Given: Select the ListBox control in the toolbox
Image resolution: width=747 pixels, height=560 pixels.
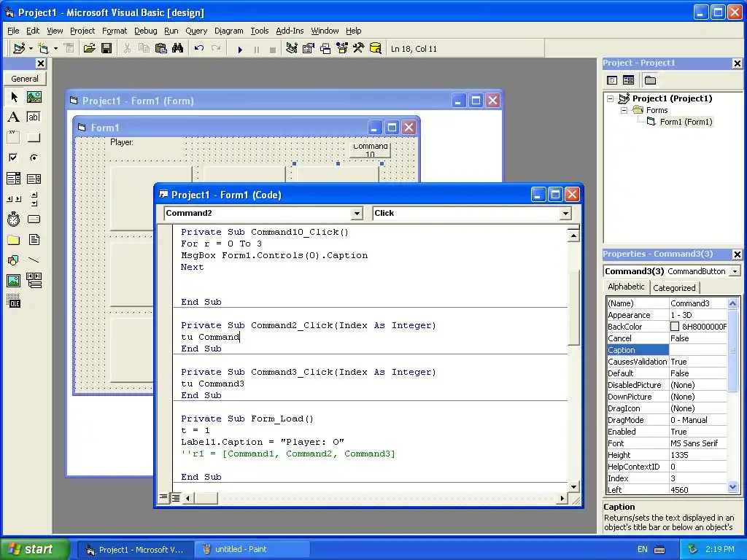Looking at the screenshot, I should [x=34, y=179].
